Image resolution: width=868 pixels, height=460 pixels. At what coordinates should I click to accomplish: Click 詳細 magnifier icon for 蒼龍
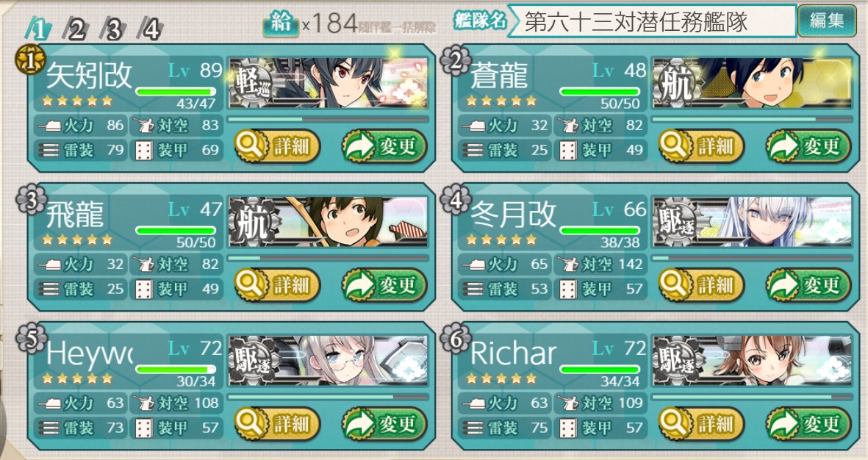click(675, 146)
